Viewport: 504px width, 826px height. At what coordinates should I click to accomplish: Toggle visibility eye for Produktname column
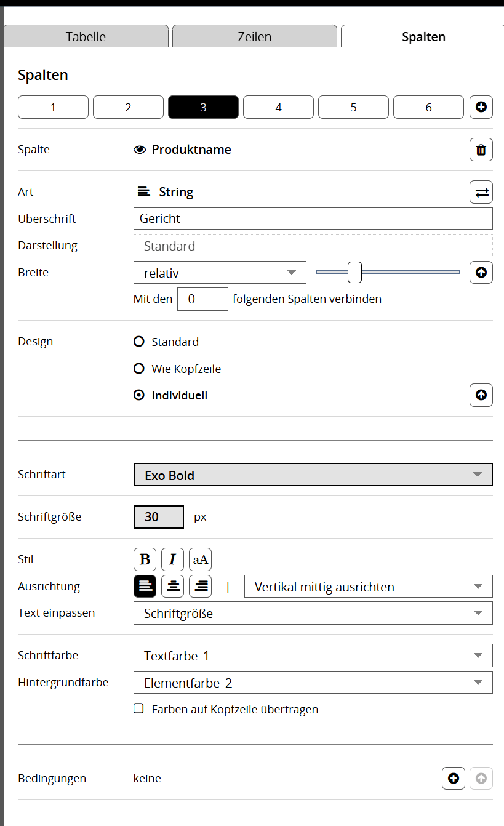click(140, 150)
